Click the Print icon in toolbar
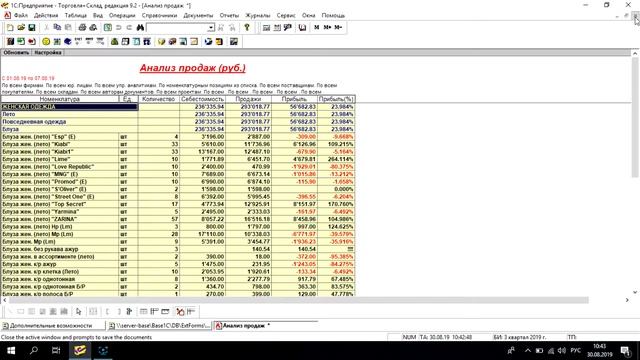 pos(82,27)
